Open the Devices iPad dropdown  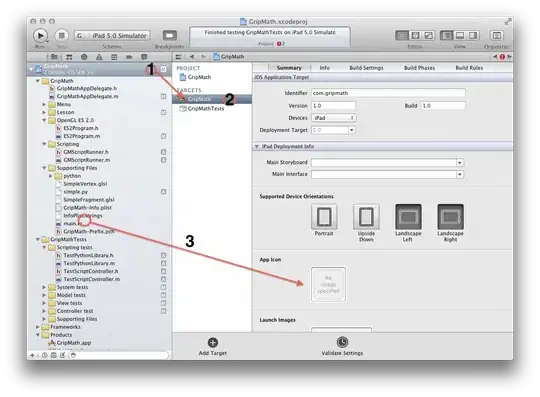tap(334, 118)
